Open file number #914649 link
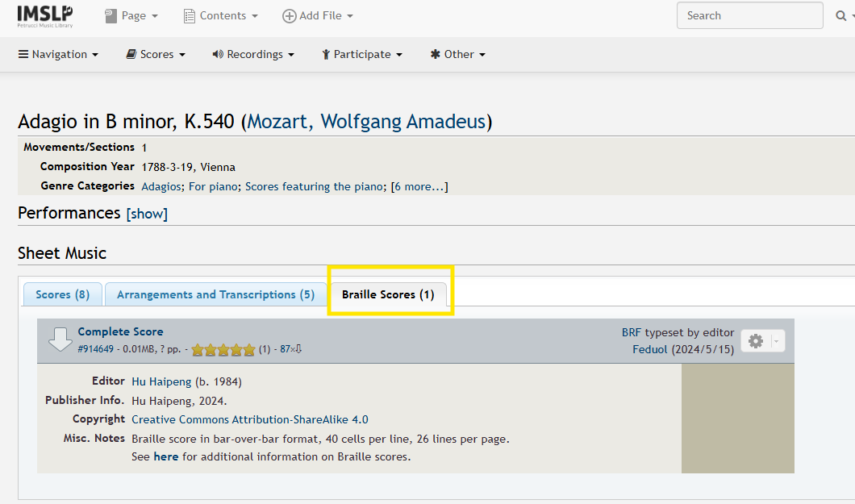This screenshot has height=504, width=855. (95, 349)
